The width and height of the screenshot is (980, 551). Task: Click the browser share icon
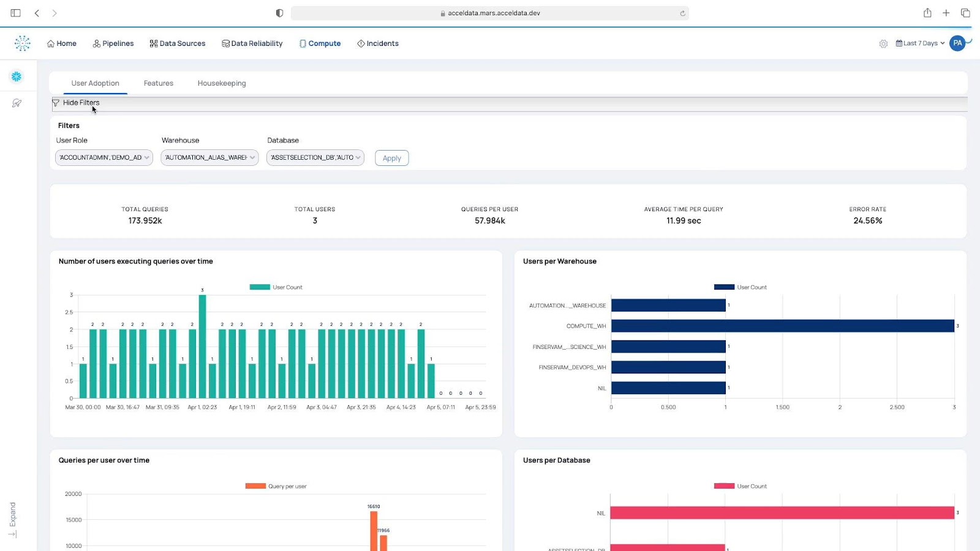coord(927,13)
